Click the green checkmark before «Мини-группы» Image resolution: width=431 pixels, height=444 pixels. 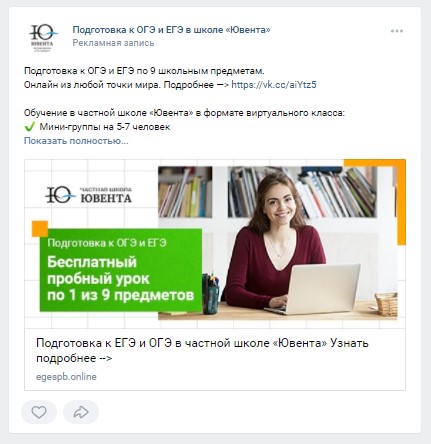30,127
